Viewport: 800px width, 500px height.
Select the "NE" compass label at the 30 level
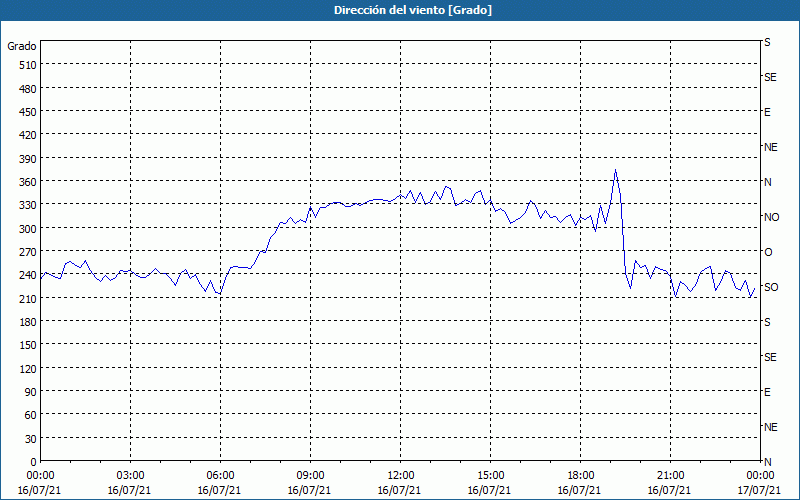(x=770, y=427)
